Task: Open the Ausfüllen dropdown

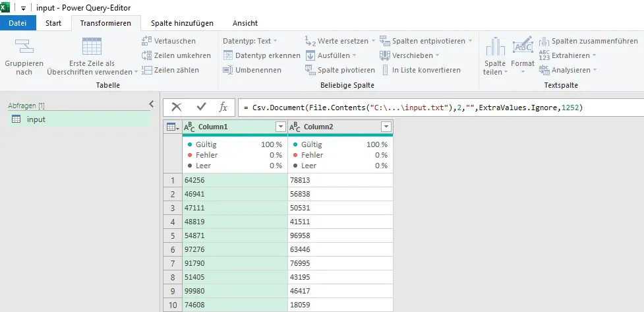Action: point(331,55)
